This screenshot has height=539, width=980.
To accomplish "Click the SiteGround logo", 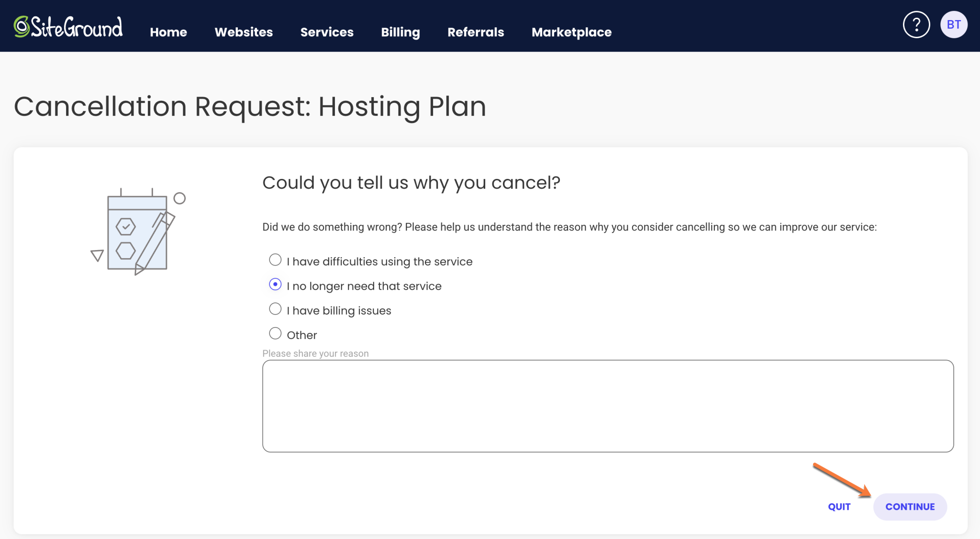I will click(x=68, y=26).
